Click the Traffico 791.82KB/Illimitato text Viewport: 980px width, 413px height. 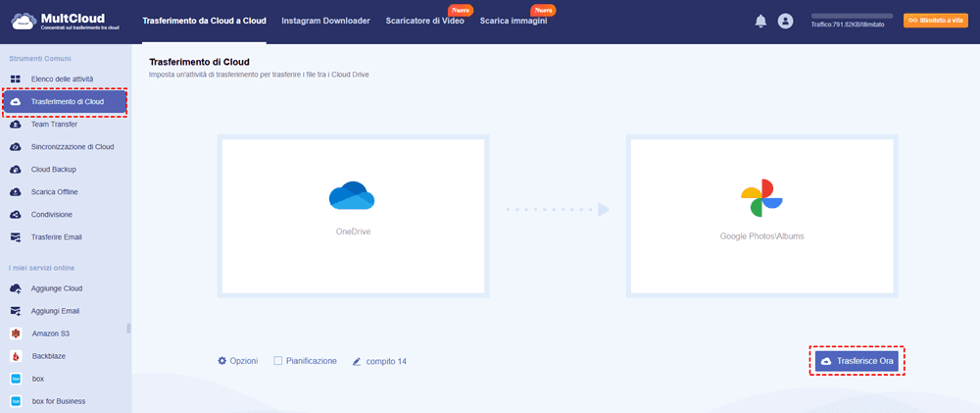point(848,26)
